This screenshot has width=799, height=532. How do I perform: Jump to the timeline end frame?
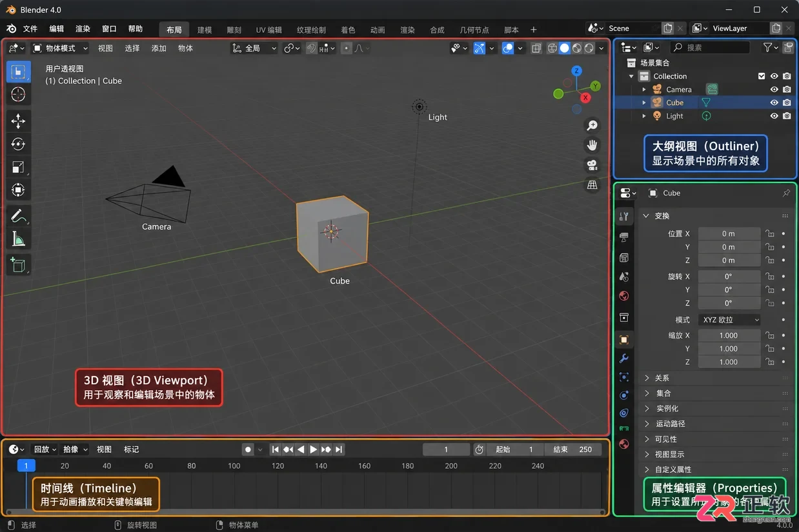[339, 449]
